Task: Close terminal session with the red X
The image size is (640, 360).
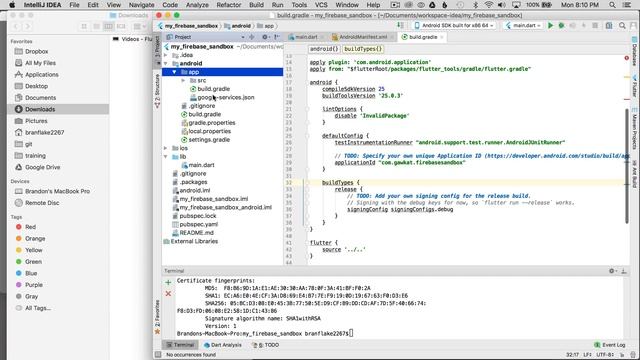Action: pos(168,293)
